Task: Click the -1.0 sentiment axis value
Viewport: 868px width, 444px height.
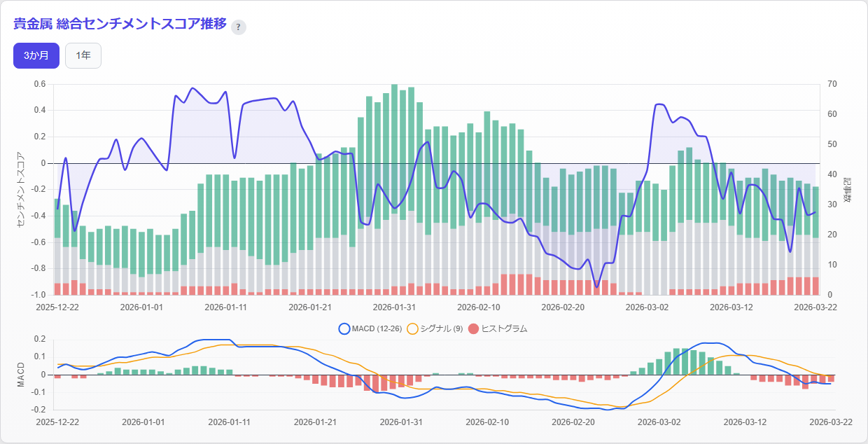Action: pos(38,294)
